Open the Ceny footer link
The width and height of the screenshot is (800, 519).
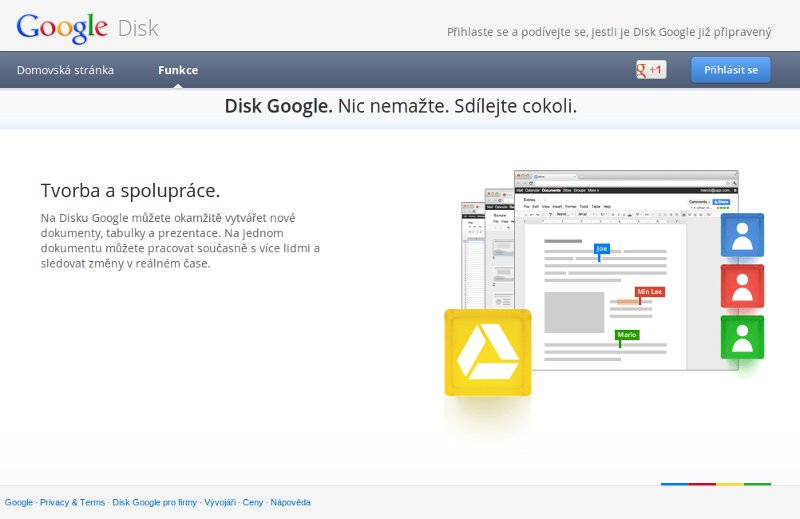253,502
